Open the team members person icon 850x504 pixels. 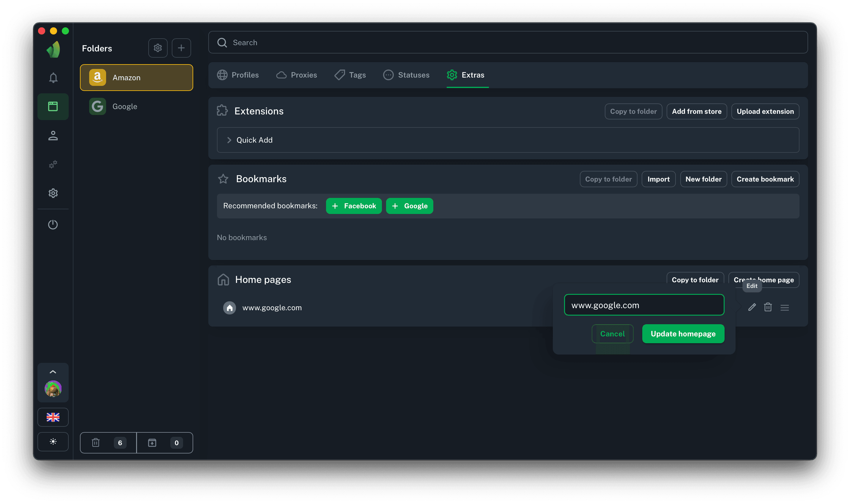click(x=53, y=136)
